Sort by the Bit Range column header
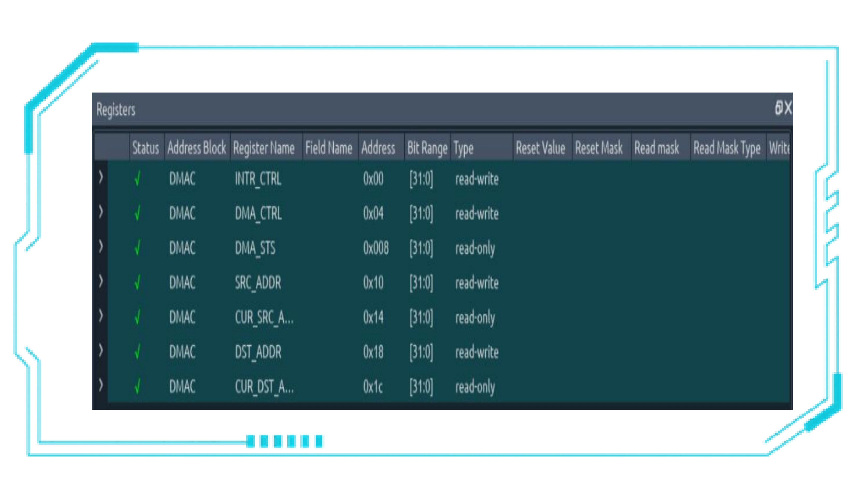This screenshot has width=868, height=488. [x=427, y=148]
